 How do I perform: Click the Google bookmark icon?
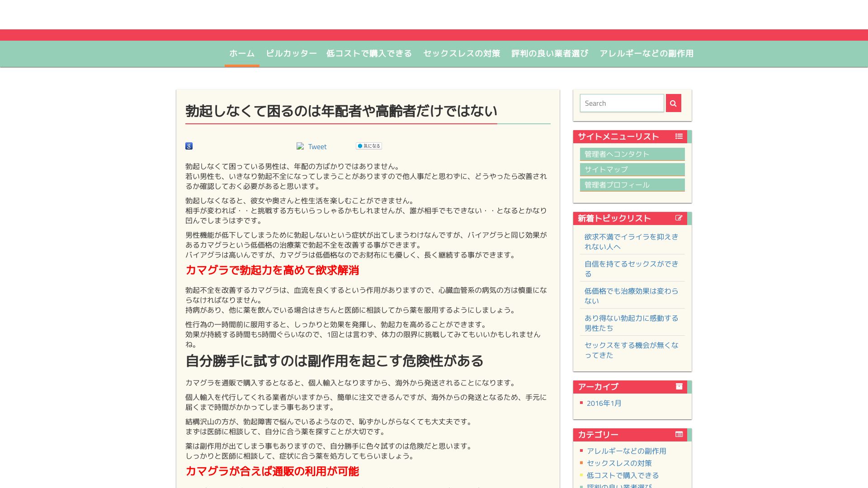(x=189, y=146)
